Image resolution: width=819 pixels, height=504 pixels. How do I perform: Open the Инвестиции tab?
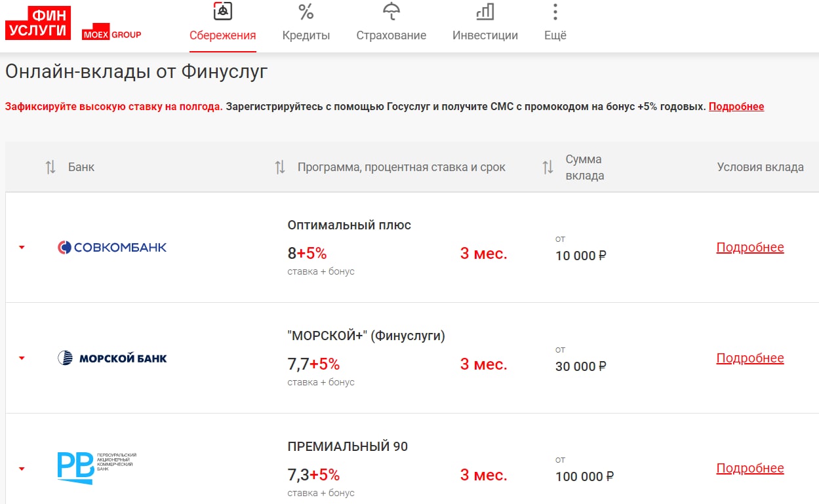(x=485, y=35)
